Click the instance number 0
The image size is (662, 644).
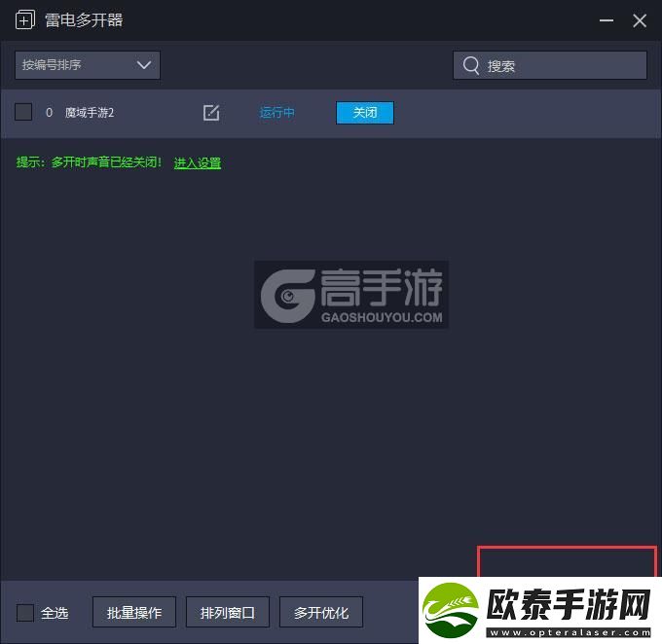click(x=49, y=113)
